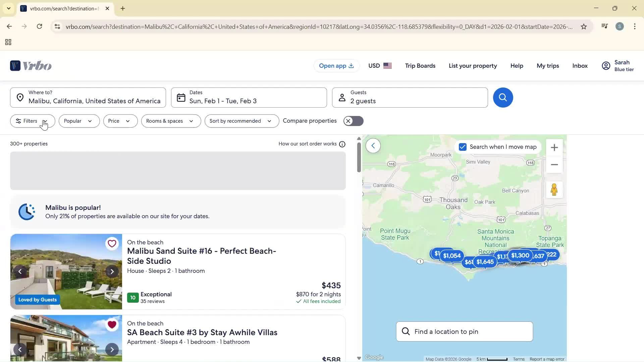Click the Find a location to pin field
Image resolution: width=644 pixels, height=362 pixels.
pyautogui.click(x=465, y=331)
